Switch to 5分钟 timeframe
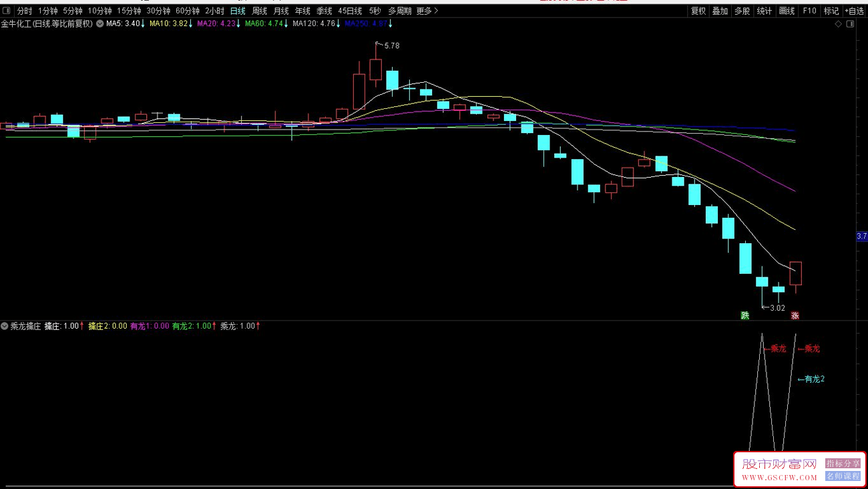 [73, 11]
